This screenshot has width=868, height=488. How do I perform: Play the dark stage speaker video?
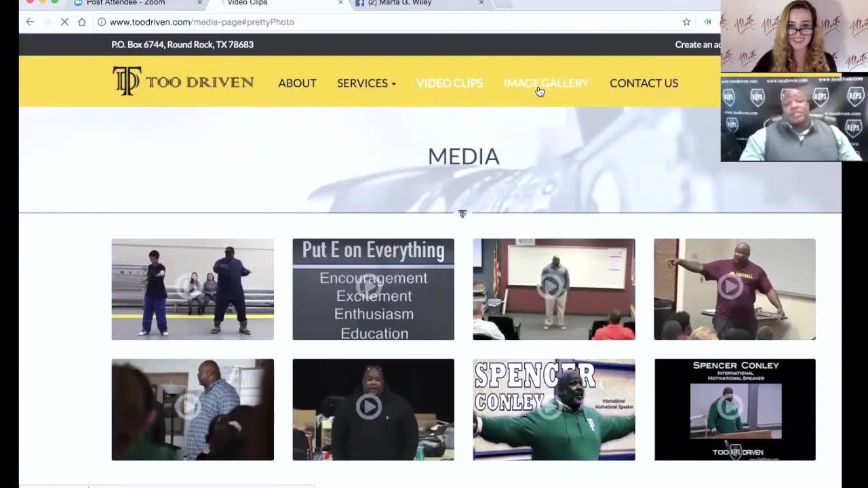[373, 409]
